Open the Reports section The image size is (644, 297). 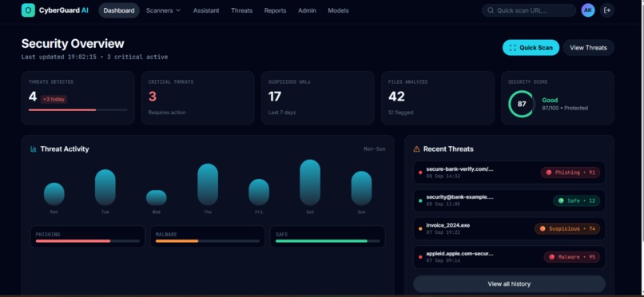pos(275,10)
